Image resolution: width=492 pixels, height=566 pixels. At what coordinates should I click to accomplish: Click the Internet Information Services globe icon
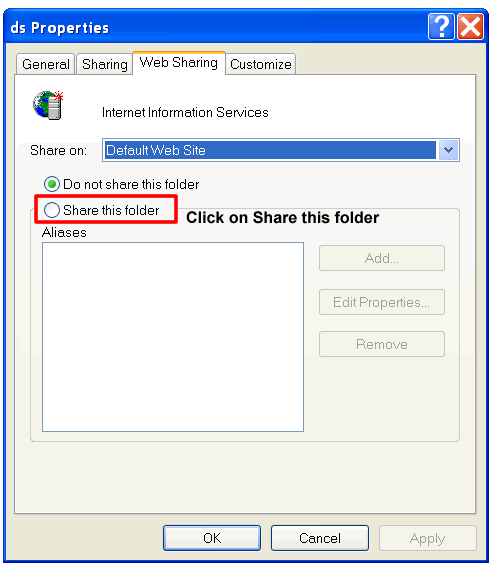pos(48,105)
